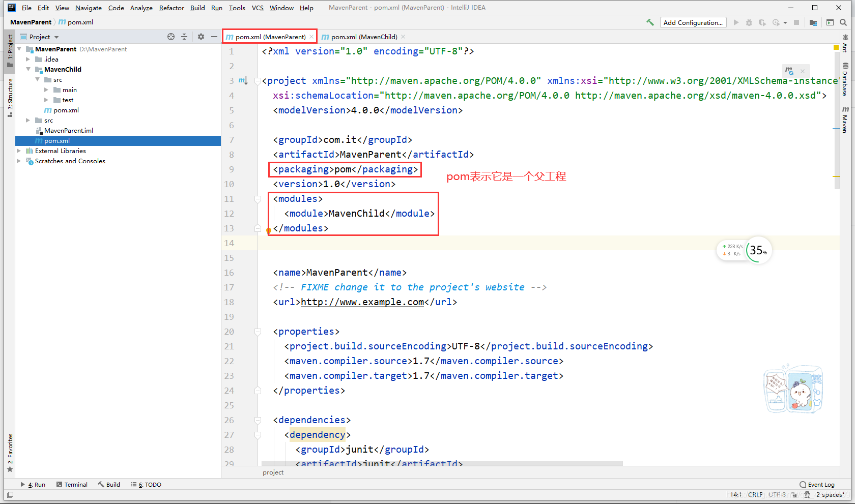Select the pom.xml (MavenParent) tab
Screen dimensions: 855x504
pos(270,37)
